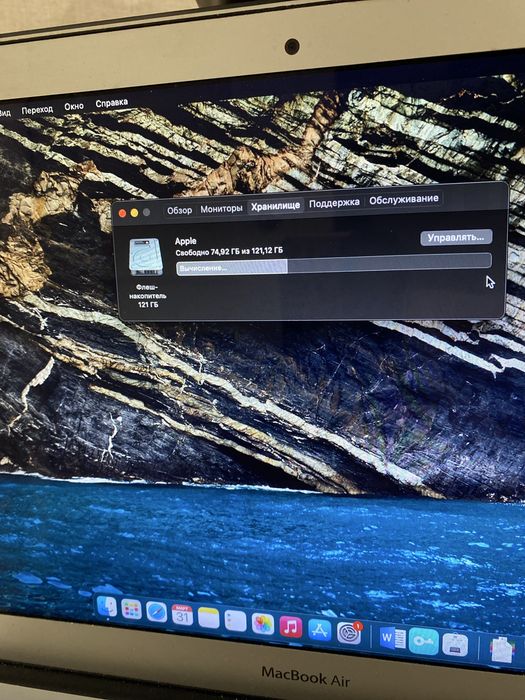The width and height of the screenshot is (525, 700).
Task: Open the Окно menu
Action: (x=74, y=107)
